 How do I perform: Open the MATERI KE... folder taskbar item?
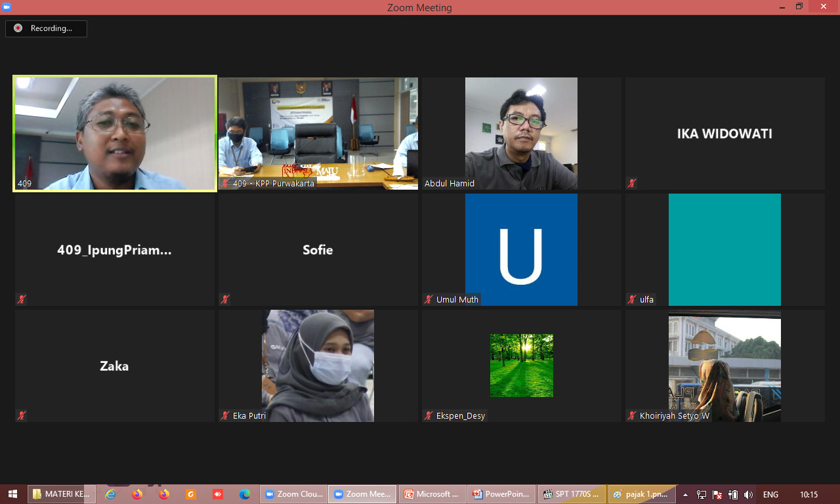pyautogui.click(x=62, y=494)
